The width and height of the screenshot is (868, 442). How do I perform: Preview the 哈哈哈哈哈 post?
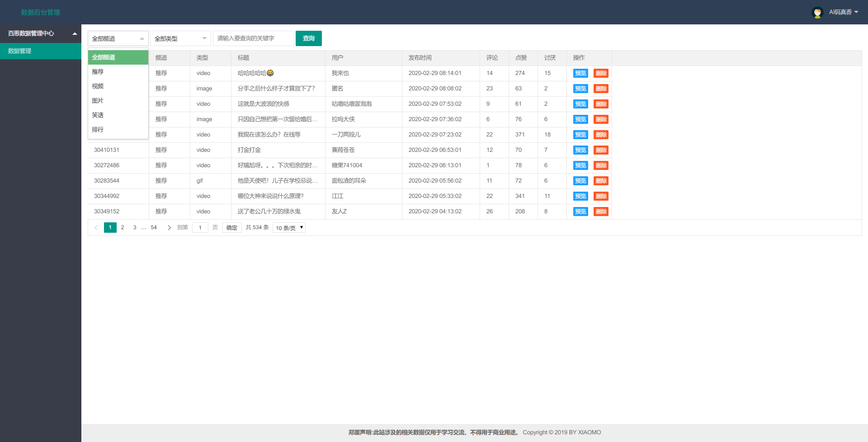pyautogui.click(x=580, y=73)
